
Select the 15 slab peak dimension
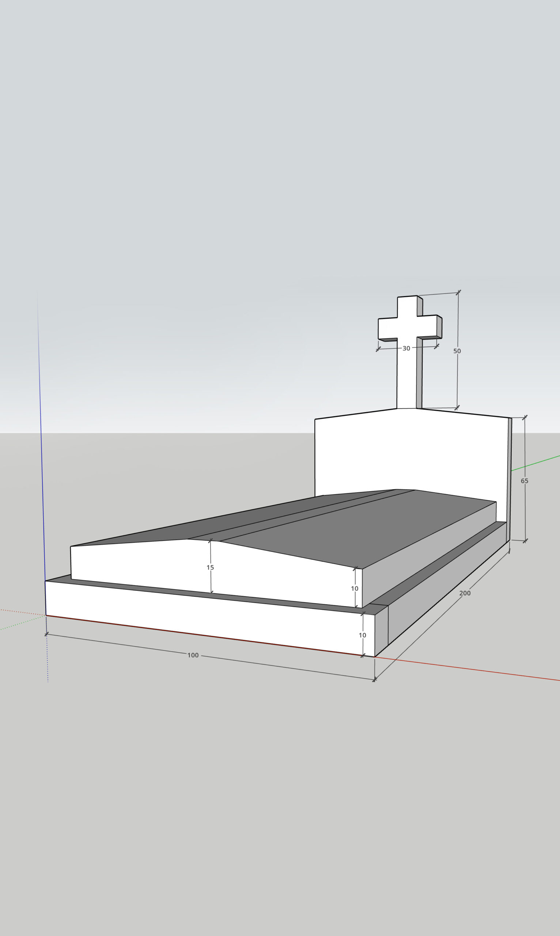coord(210,568)
